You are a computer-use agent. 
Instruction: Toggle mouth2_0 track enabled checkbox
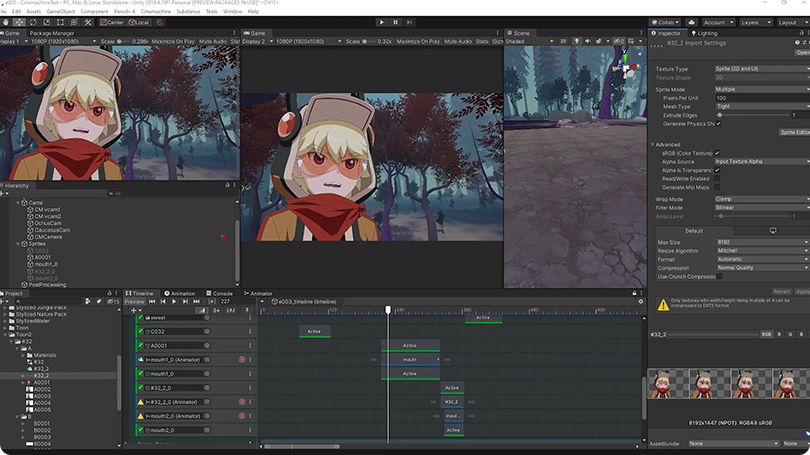pyautogui.click(x=141, y=430)
